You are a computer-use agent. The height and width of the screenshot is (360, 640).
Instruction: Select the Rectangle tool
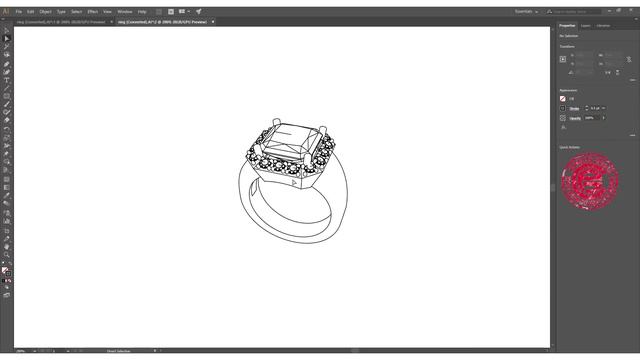click(x=7, y=96)
